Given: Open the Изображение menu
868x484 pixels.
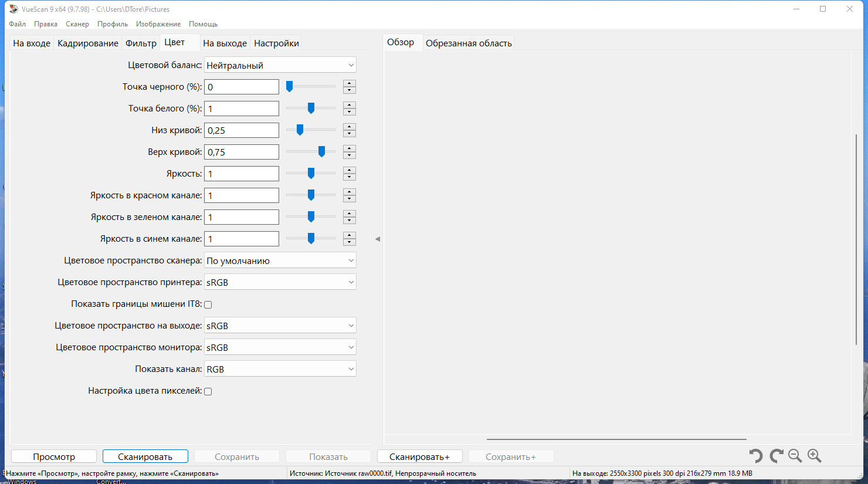Looking at the screenshot, I should (158, 24).
